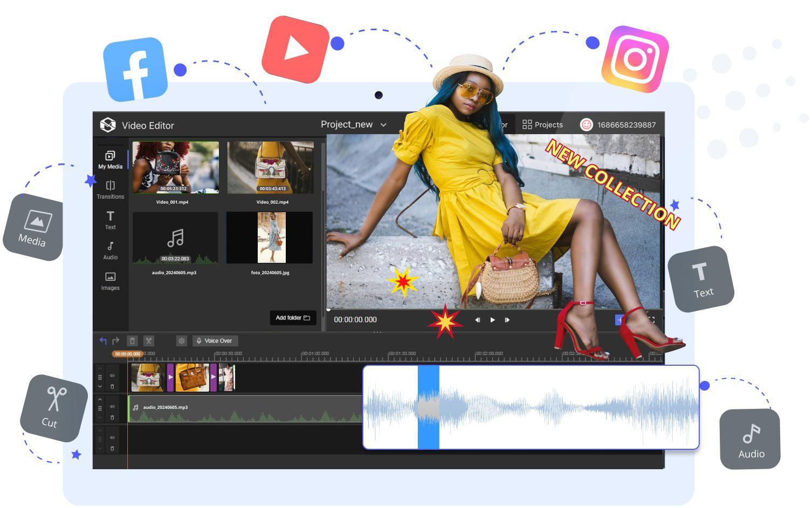Move the first video track down with chevron
The image size is (812, 508).
(100, 386)
